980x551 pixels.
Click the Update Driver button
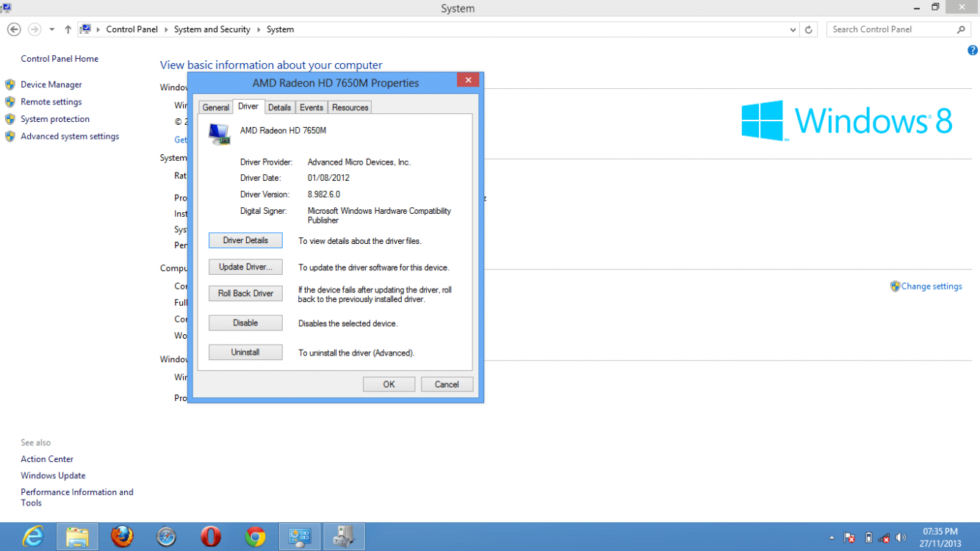point(245,267)
